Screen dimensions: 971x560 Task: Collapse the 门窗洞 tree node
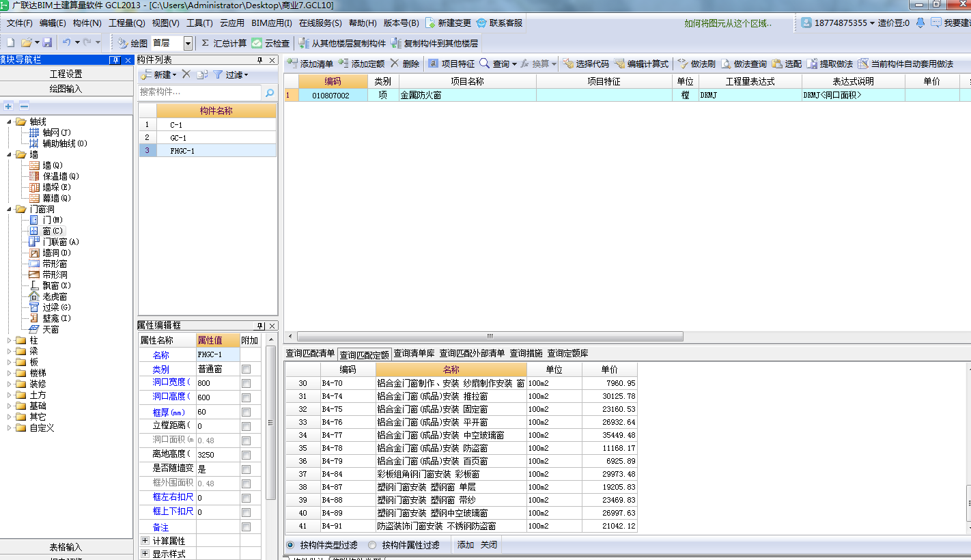tap(10, 209)
